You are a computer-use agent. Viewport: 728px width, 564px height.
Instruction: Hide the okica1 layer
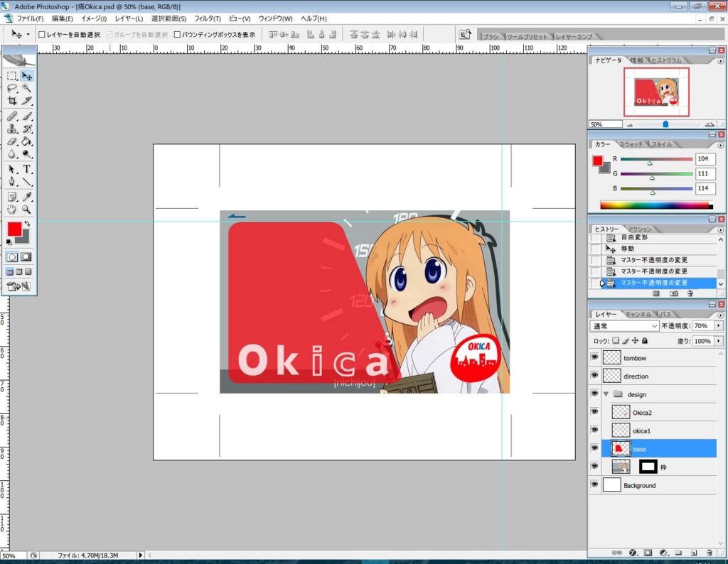[594, 430]
